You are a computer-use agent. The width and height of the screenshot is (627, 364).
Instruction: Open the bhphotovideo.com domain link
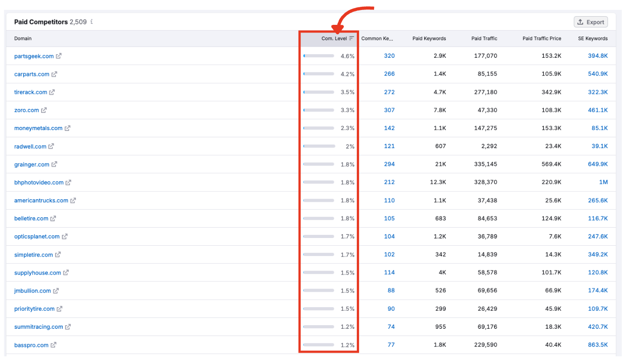(39, 182)
